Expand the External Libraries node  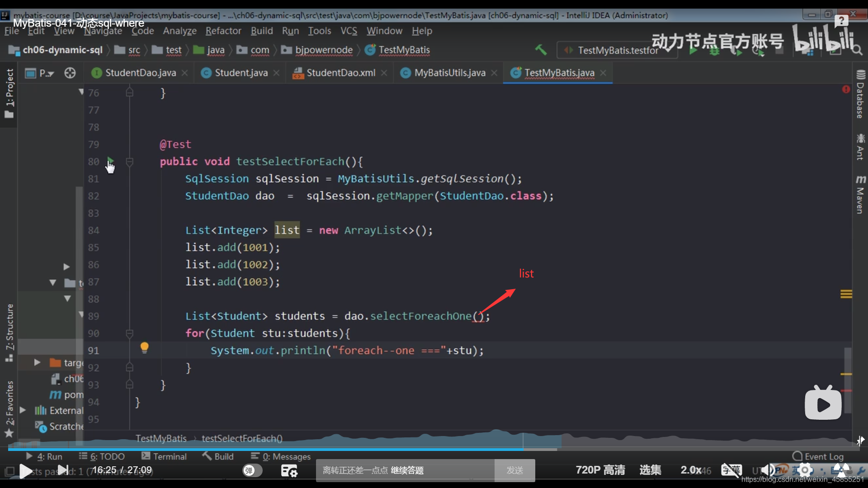23,410
